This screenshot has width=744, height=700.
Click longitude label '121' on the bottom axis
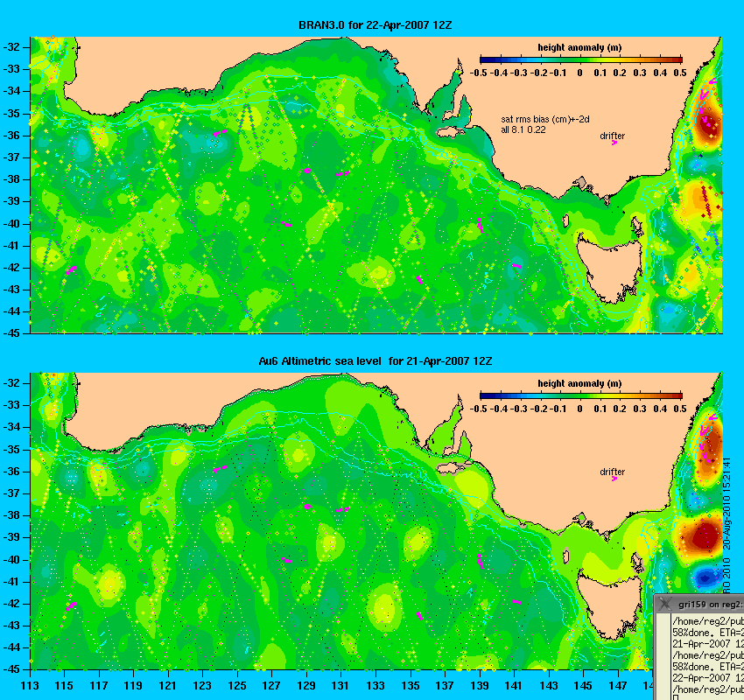[x=168, y=686]
